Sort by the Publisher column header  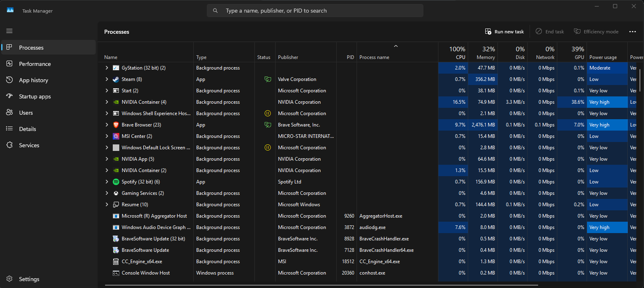(x=306, y=52)
